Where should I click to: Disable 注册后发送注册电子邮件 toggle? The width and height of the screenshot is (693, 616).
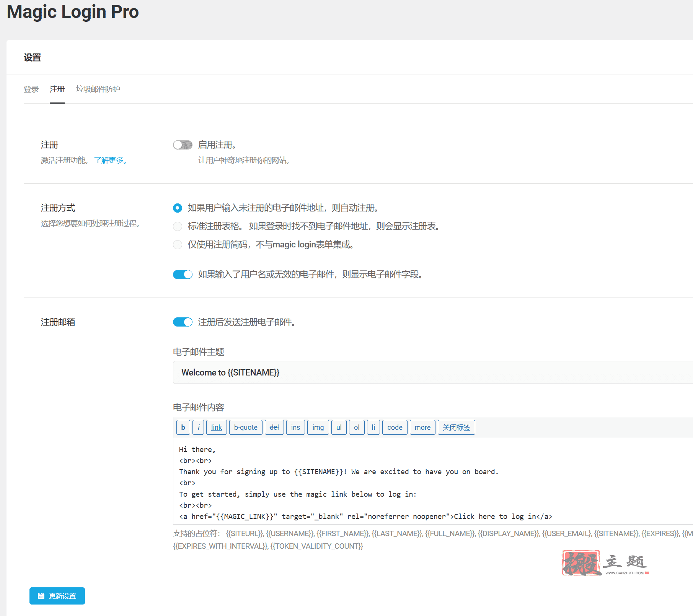click(x=183, y=322)
